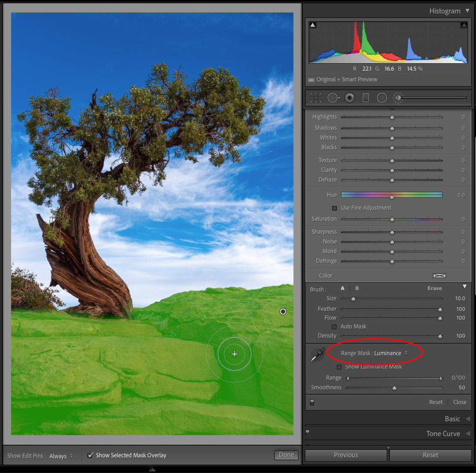Click the Done button below the photo
The image size is (476, 473).
286,455
